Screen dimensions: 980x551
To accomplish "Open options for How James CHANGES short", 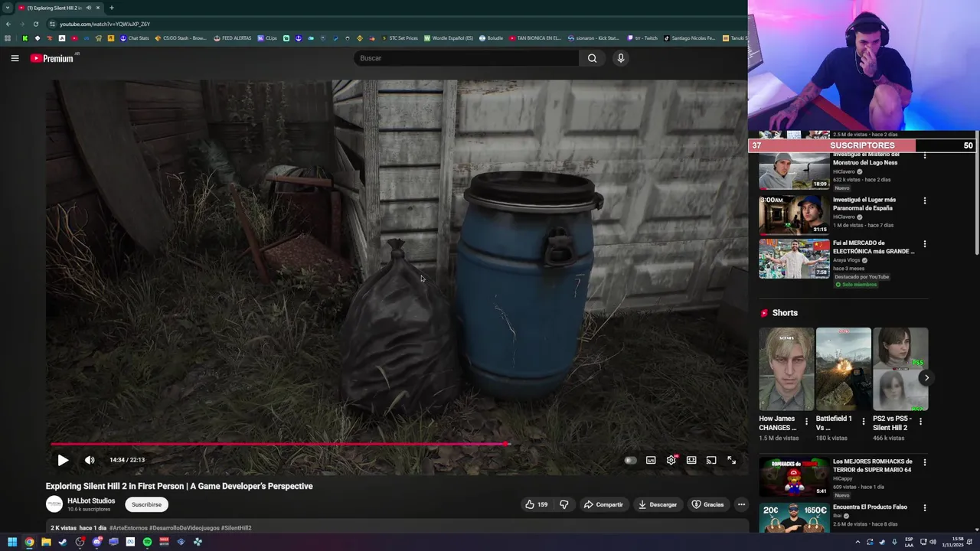I will tap(806, 421).
